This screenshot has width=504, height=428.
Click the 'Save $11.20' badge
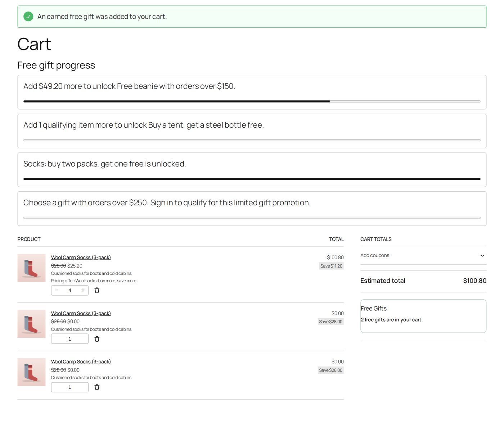tap(332, 266)
